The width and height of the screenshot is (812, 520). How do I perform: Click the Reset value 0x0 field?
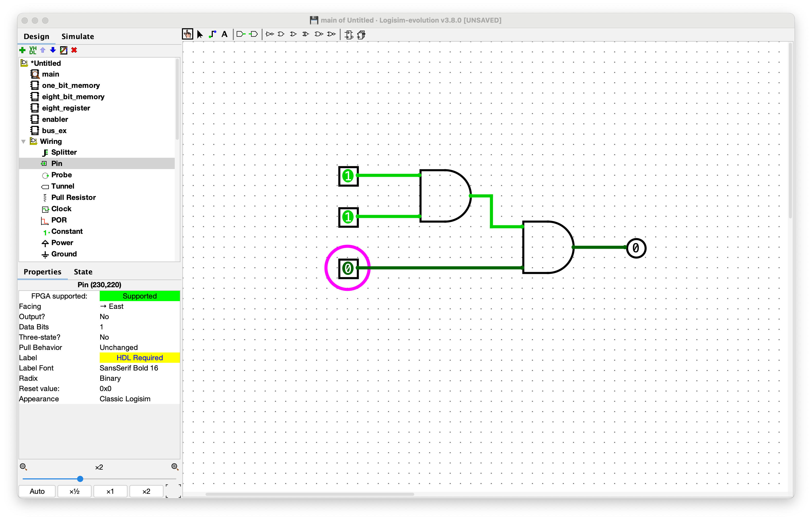pos(140,389)
